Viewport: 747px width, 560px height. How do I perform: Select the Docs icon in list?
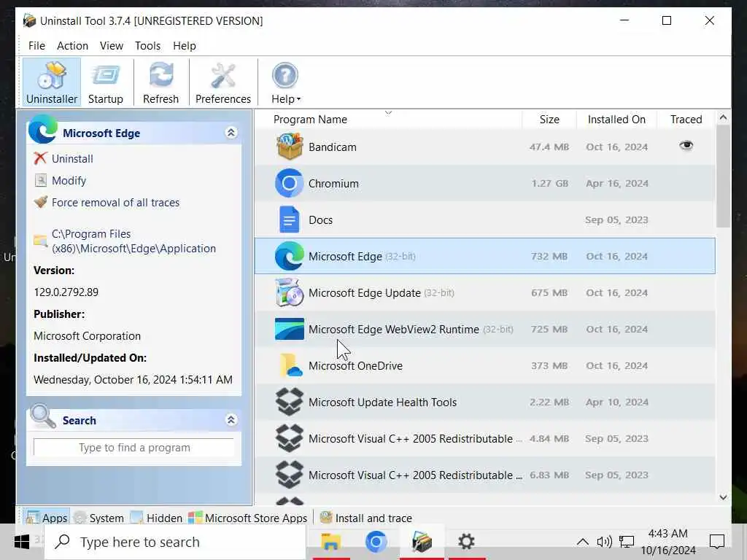coord(289,219)
